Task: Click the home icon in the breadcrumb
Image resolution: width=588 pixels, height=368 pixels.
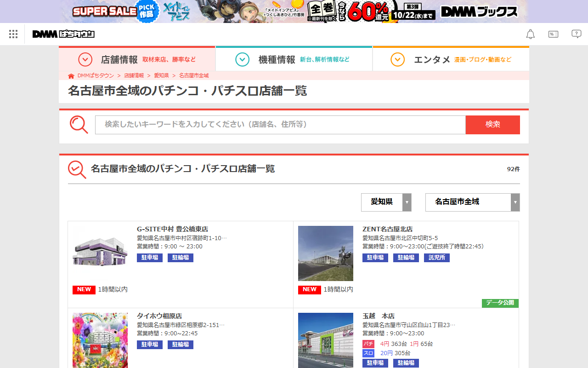Action: (71, 76)
